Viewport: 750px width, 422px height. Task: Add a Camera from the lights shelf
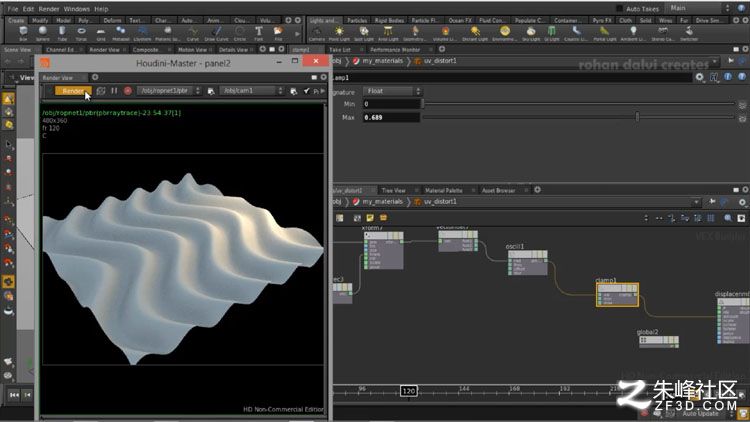[317, 33]
